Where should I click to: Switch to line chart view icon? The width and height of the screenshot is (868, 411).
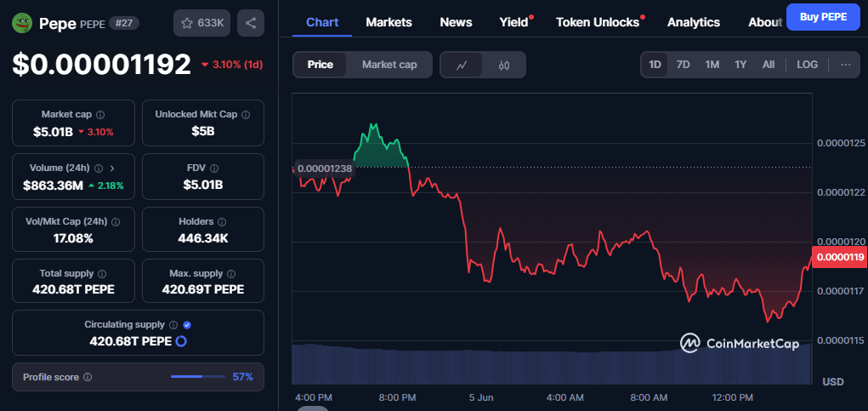[461, 65]
